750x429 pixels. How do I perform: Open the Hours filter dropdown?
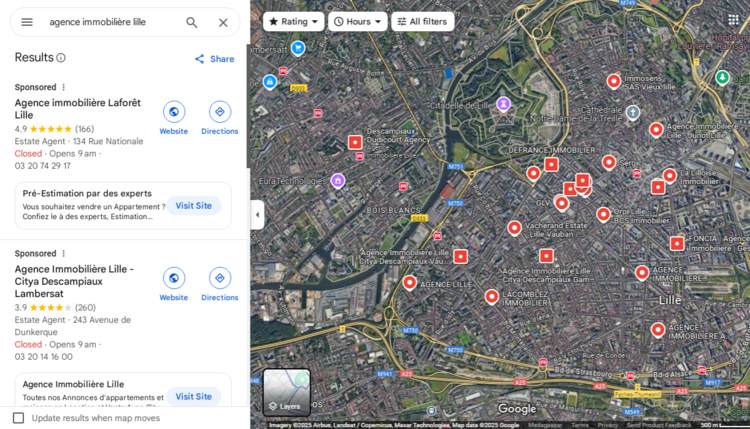click(357, 22)
